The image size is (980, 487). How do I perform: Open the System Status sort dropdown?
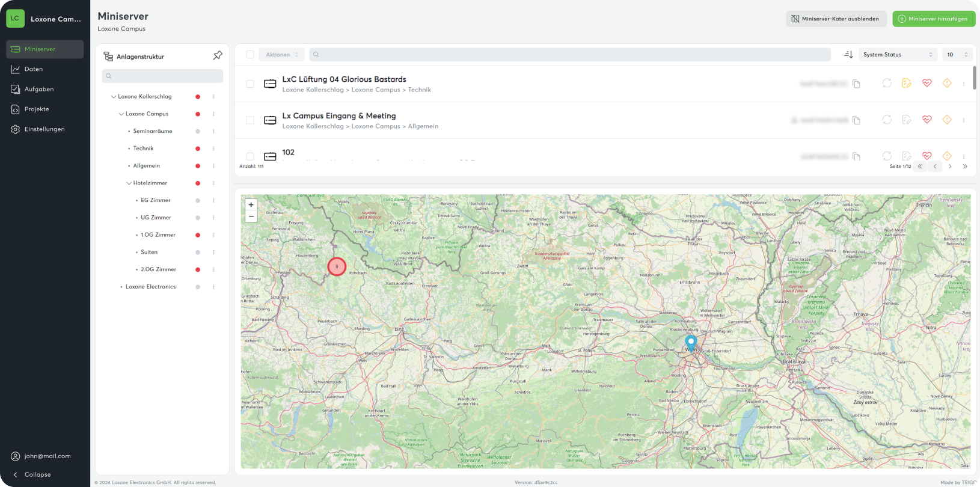click(x=897, y=55)
